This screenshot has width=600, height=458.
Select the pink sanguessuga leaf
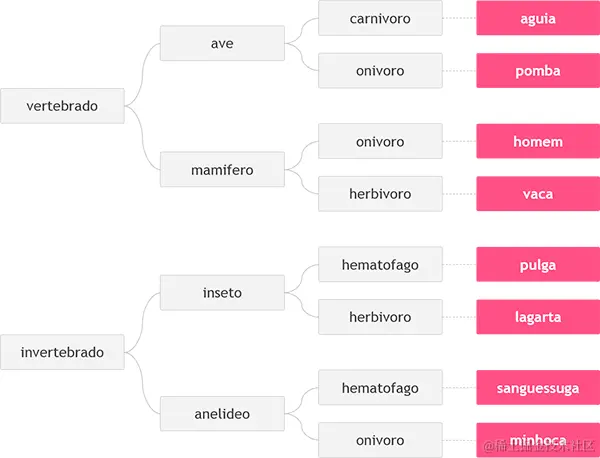(x=538, y=388)
